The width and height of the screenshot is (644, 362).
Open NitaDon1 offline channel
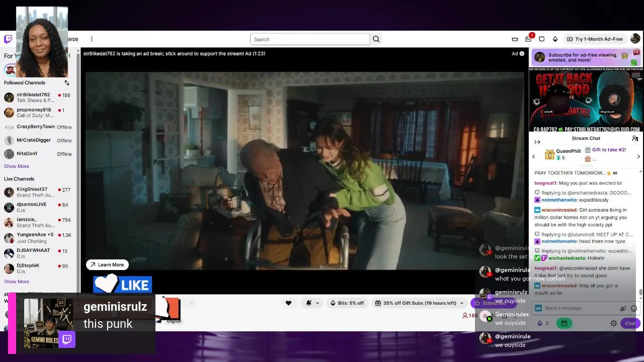(38, 154)
